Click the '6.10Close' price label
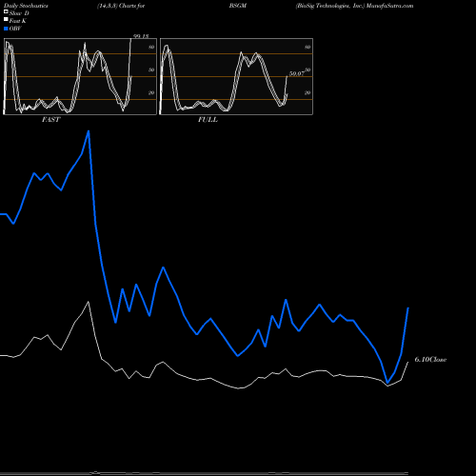This screenshot has width=476, height=476. (x=430, y=360)
